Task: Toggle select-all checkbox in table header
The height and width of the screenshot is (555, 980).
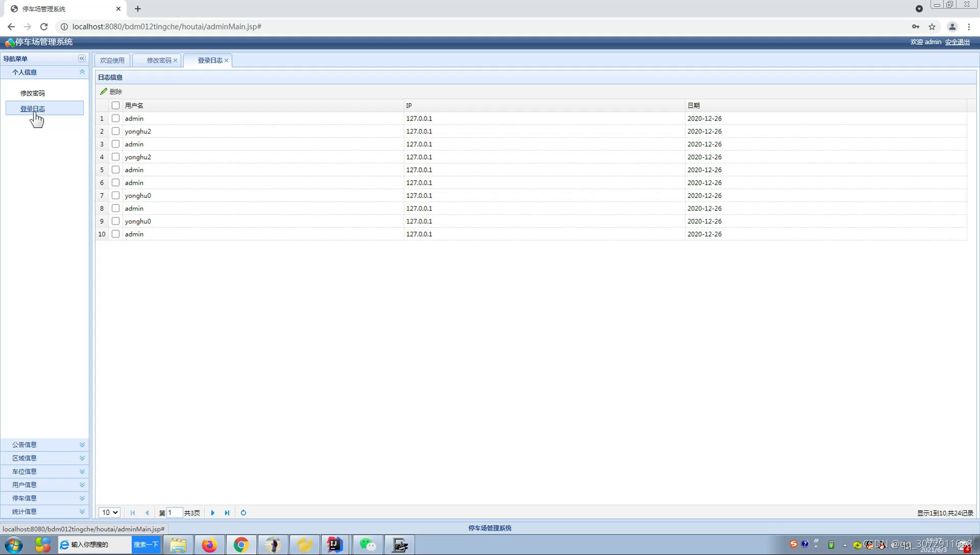Action: (x=116, y=106)
